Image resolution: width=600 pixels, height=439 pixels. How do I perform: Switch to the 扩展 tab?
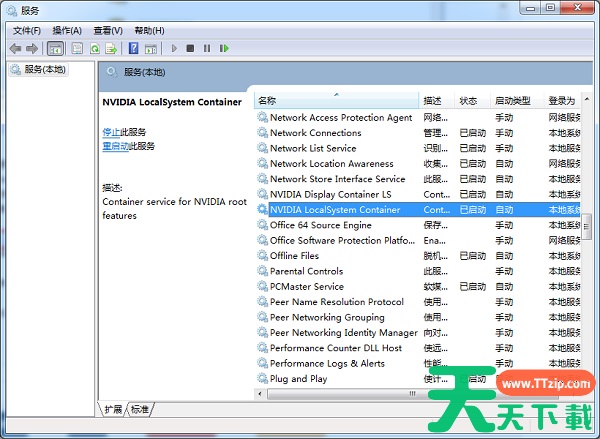(113, 409)
